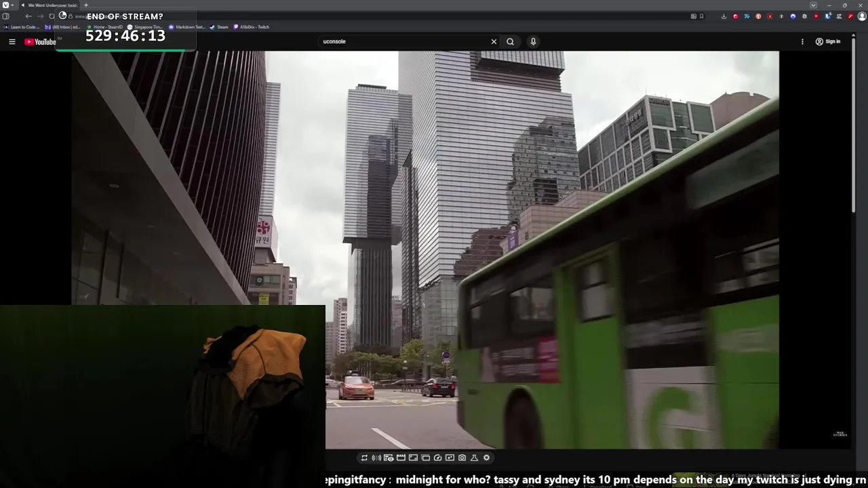This screenshot has width=868, height=488.
Task: Expand the tab list dropdown arrow
Action: [813, 5]
